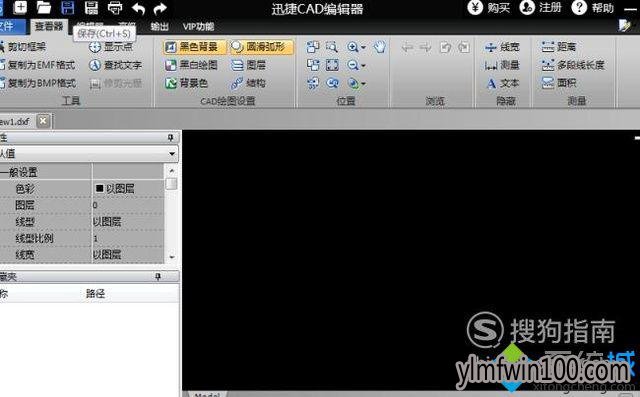Expand the zoom out dropdown arrow
Screen dimensions: 640x397
[x=363, y=66]
